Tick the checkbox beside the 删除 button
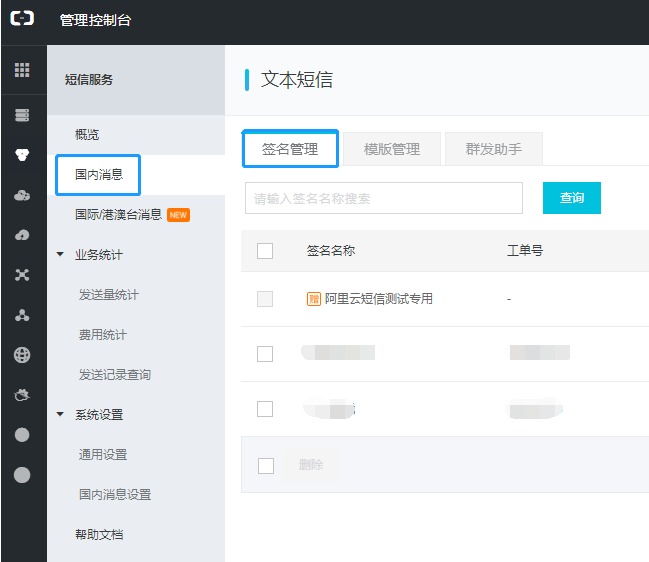 (x=266, y=466)
